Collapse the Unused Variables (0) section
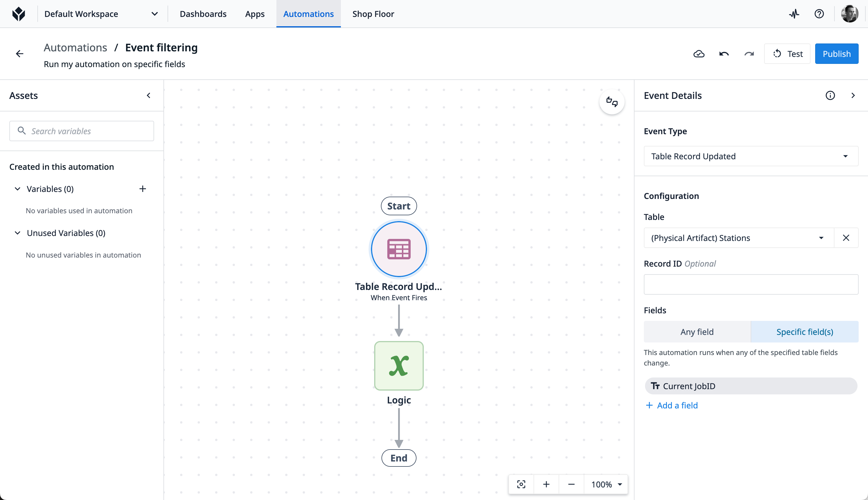The image size is (868, 500). tap(18, 233)
